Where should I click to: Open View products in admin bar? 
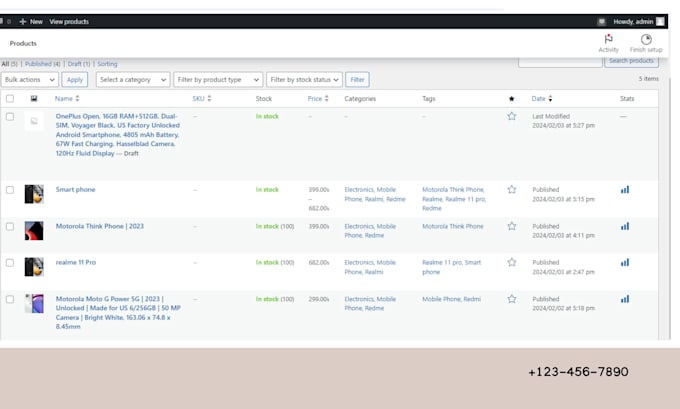(69, 22)
